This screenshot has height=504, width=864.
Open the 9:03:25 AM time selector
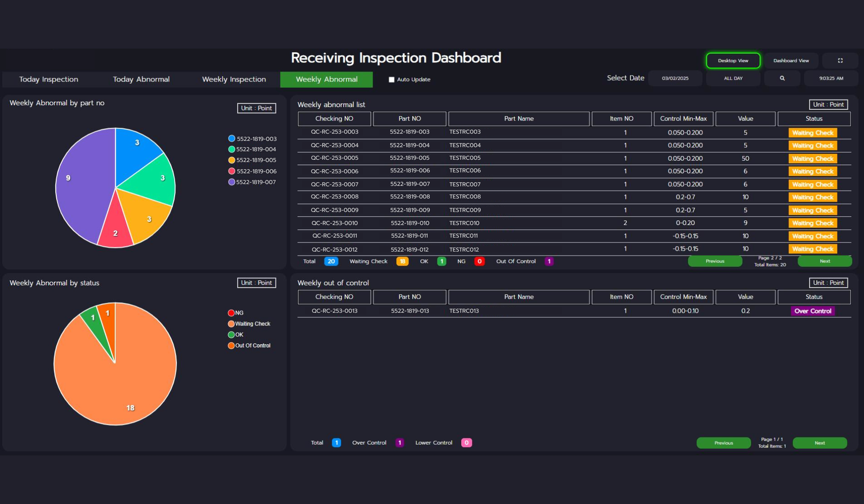tap(831, 78)
